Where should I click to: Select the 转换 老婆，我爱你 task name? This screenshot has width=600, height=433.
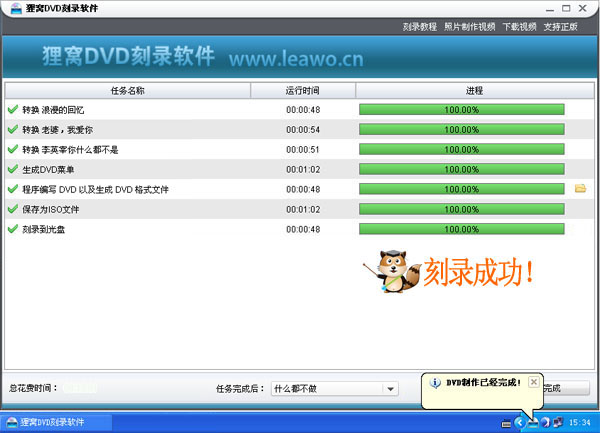[57, 130]
